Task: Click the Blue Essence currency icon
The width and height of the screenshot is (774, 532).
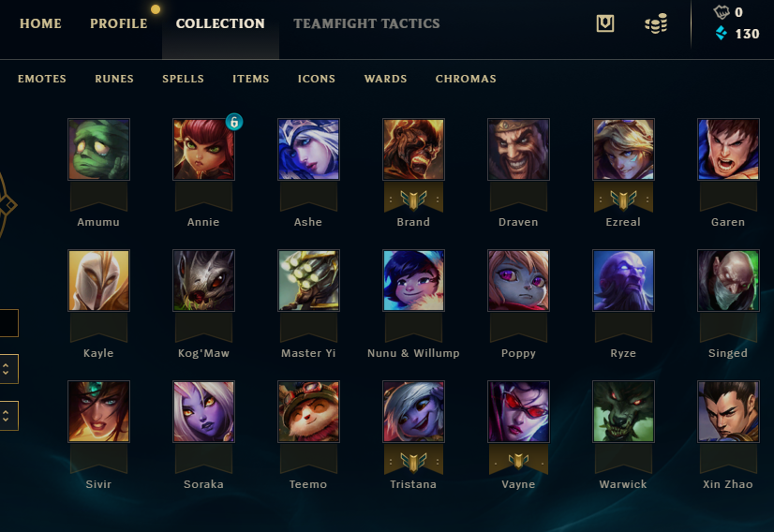Action: pyautogui.click(x=722, y=34)
